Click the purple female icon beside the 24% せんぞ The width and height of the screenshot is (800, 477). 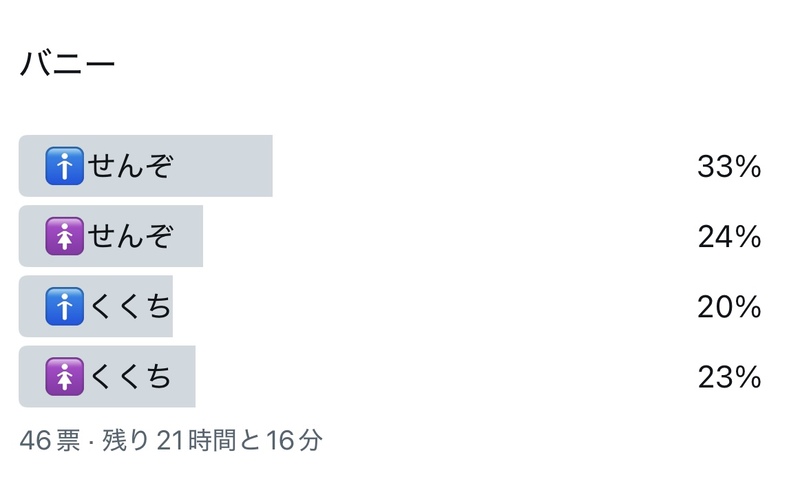(65, 237)
